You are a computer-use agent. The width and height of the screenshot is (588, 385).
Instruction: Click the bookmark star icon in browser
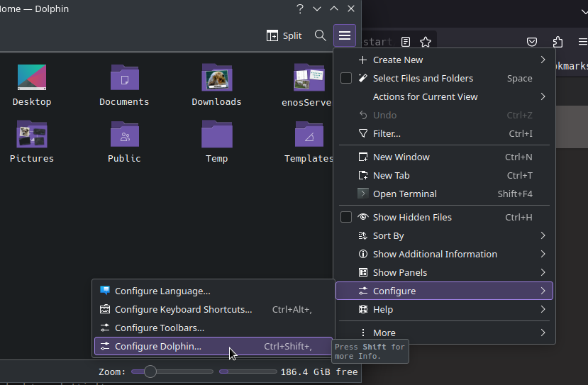pyautogui.click(x=426, y=42)
